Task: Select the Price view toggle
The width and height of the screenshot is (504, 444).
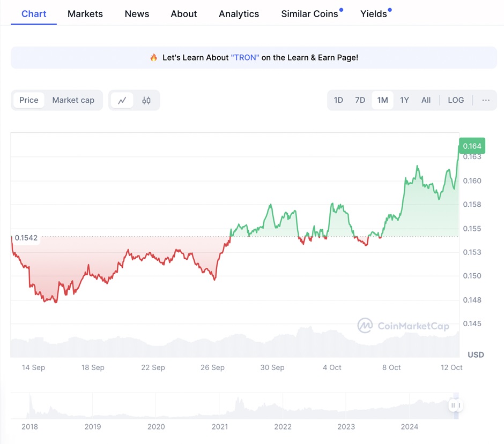Action: [x=29, y=100]
